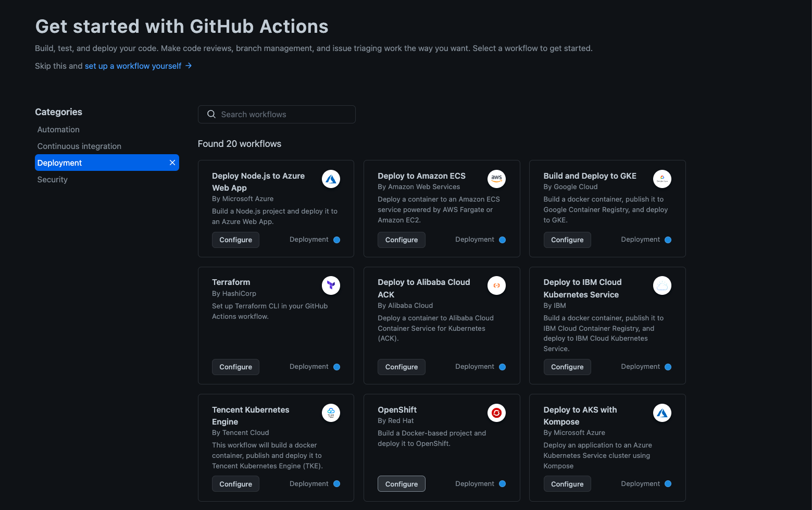Image resolution: width=812 pixels, height=510 pixels.
Task: Click the 'Categories' heading
Action: [58, 112]
